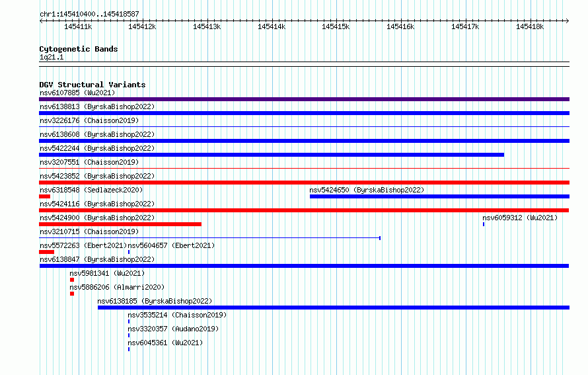This screenshot has width=588, height=375.
Task: Select the red bar under nsv5423852
Action: (x=304, y=183)
